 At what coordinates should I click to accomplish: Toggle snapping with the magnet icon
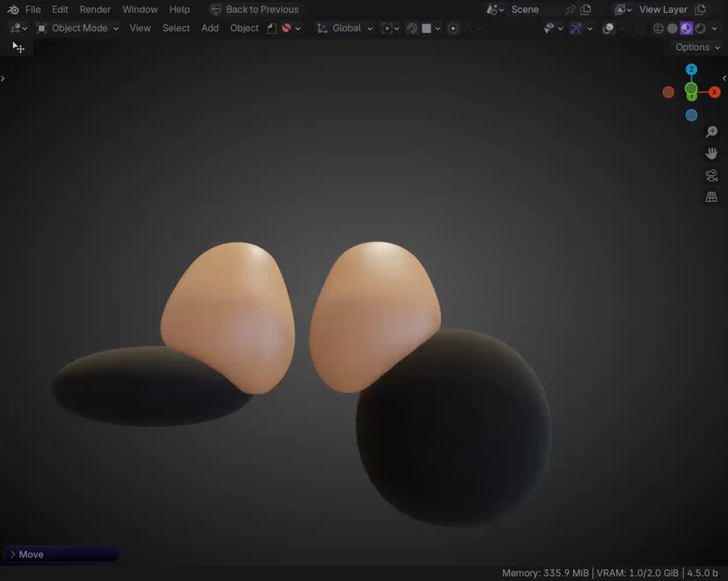412,28
